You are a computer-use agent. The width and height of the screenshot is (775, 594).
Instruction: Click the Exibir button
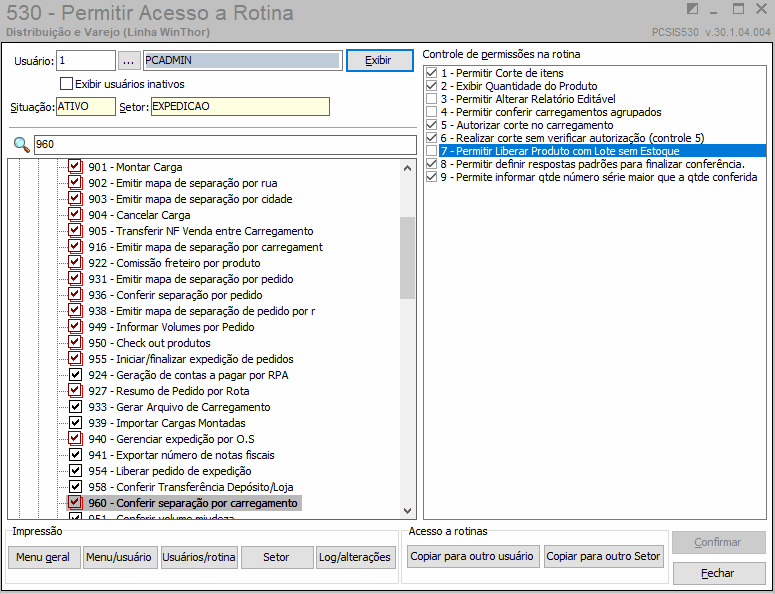pyautogui.click(x=379, y=60)
